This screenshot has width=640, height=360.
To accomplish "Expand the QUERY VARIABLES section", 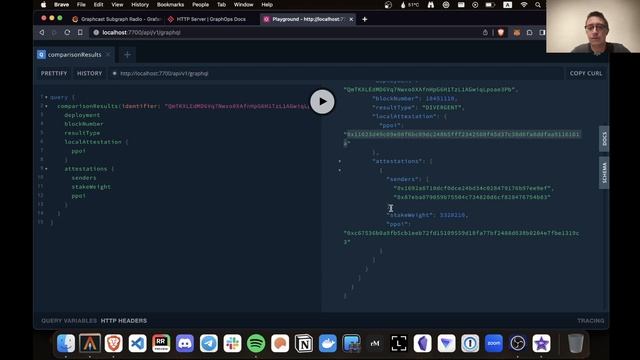I will click(x=69, y=321).
